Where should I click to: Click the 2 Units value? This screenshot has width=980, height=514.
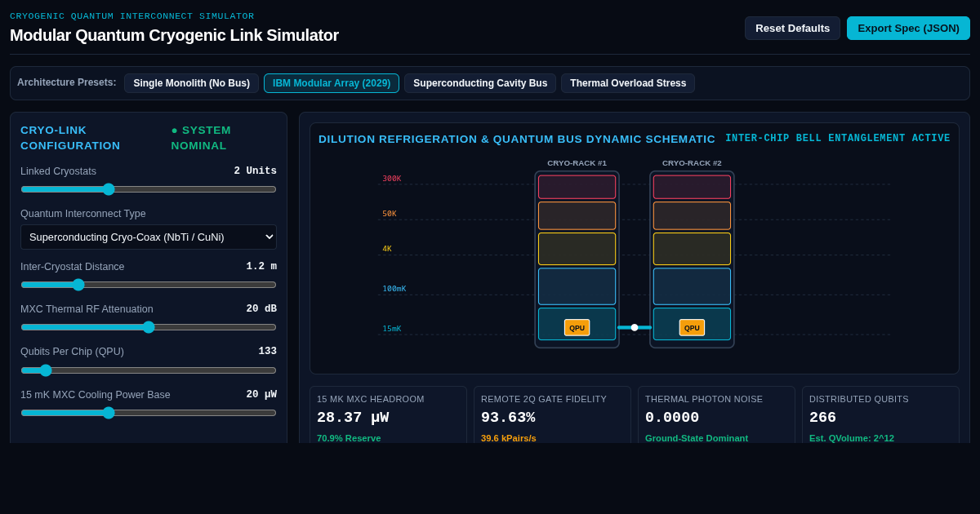click(255, 171)
